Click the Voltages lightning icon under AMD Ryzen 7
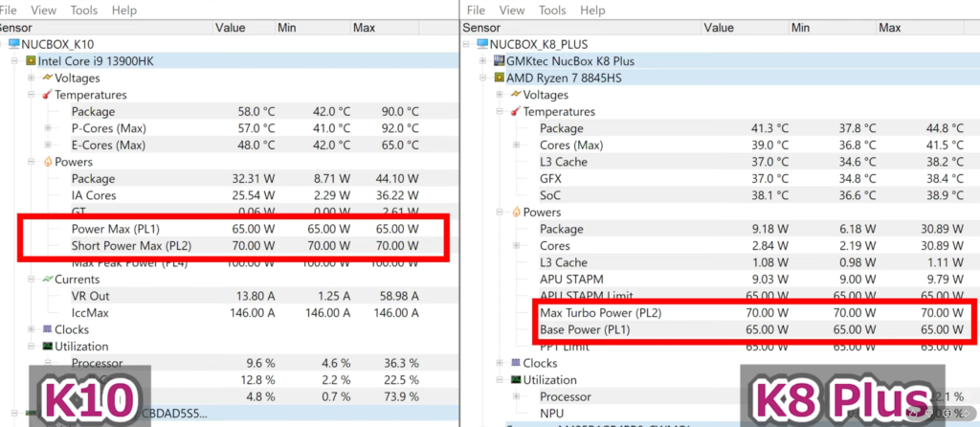The height and width of the screenshot is (427, 980). click(515, 95)
